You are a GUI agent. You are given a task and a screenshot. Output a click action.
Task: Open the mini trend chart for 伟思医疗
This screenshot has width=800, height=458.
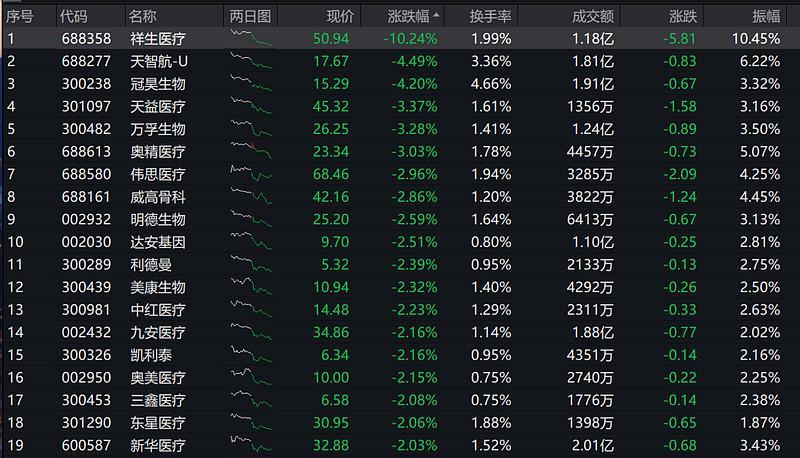point(251,174)
